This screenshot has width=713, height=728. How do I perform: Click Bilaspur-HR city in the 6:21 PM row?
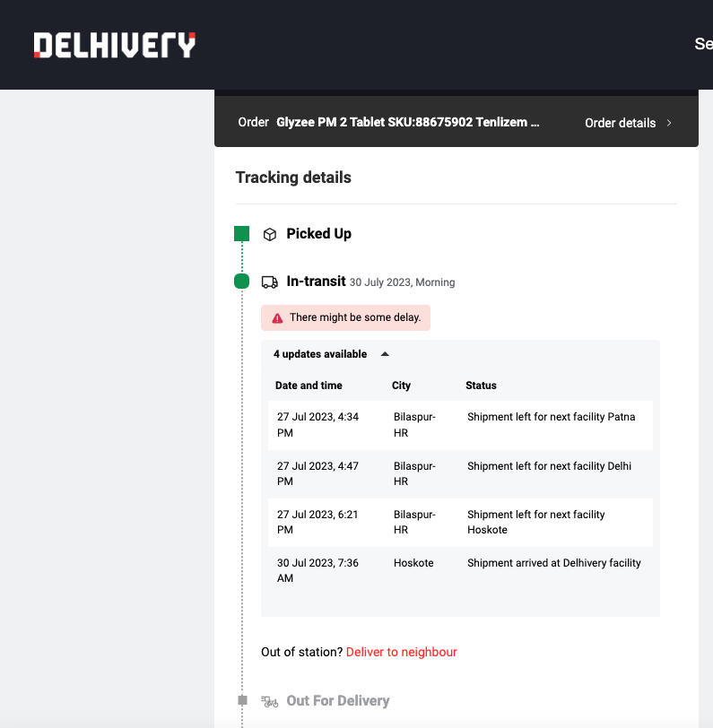point(414,522)
